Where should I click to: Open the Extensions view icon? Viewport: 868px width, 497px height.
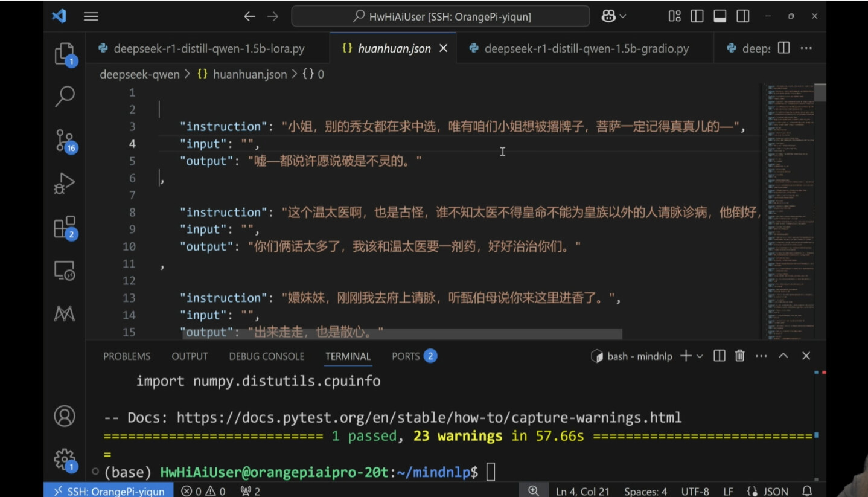(65, 228)
